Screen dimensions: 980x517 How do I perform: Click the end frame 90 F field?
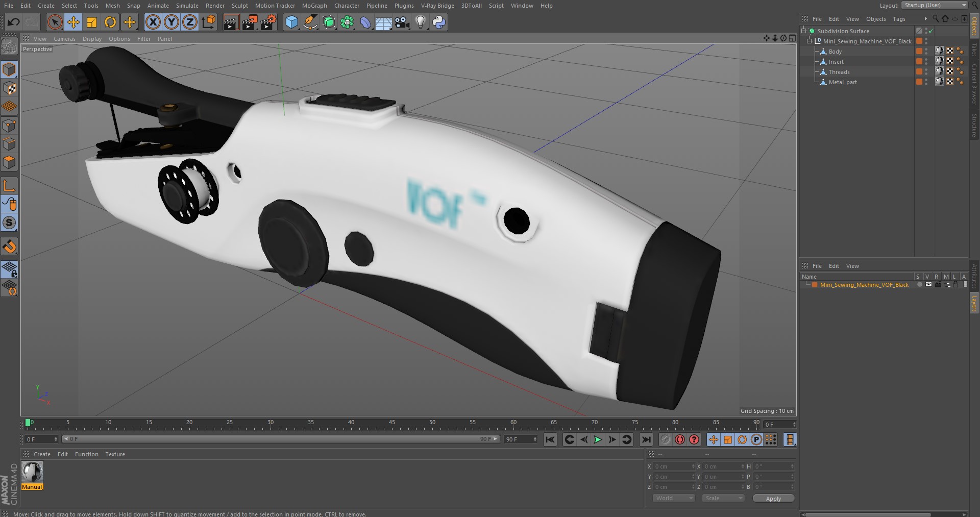521,439
